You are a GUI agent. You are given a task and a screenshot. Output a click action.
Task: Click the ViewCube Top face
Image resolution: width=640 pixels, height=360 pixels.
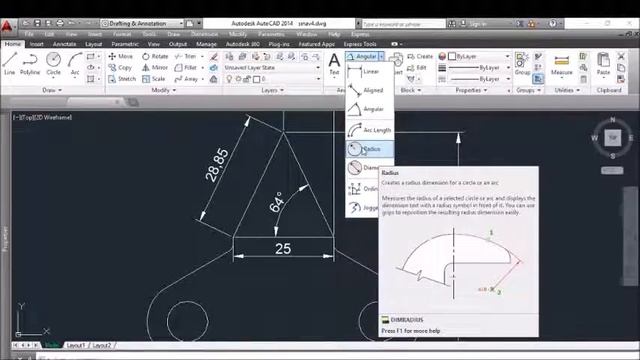click(x=612, y=138)
